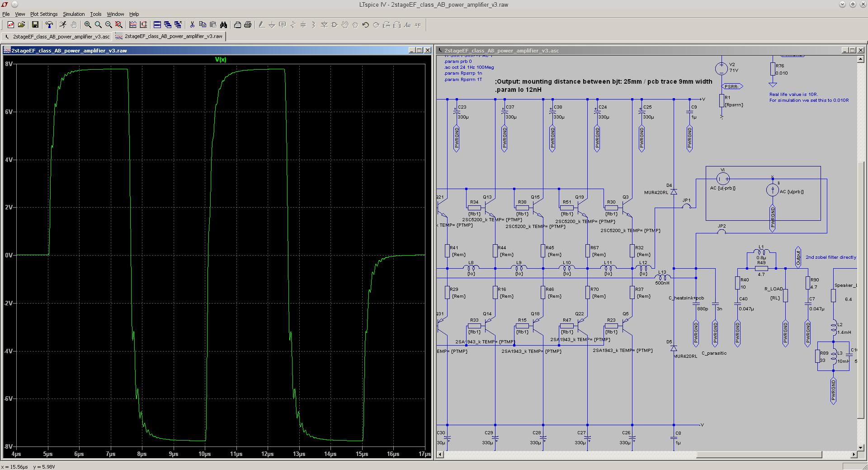Click the Undo arrow icon
This screenshot has height=470, width=868.
click(x=366, y=25)
